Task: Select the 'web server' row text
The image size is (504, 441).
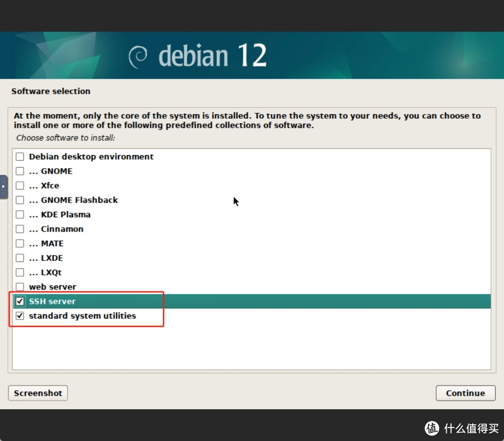Action: pos(53,287)
